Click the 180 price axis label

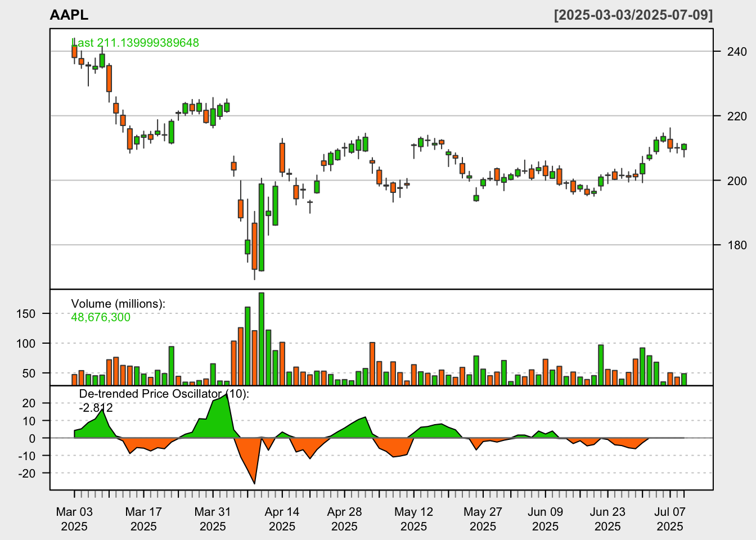tap(737, 245)
